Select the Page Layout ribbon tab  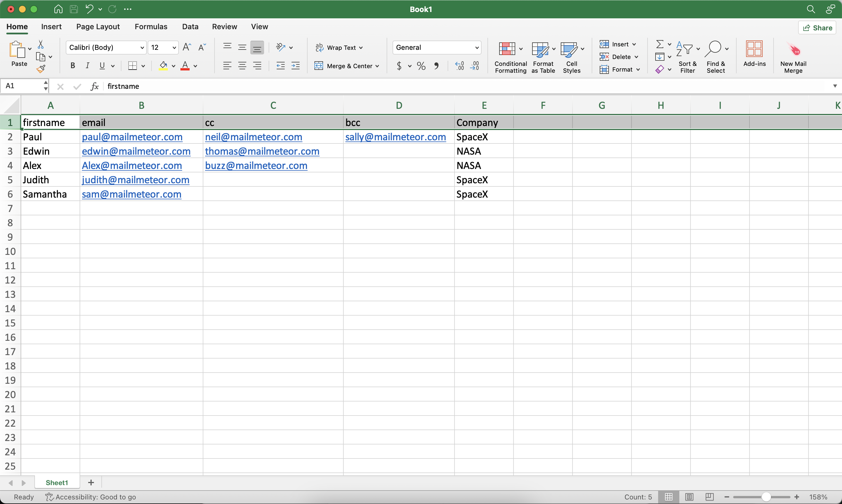(98, 26)
